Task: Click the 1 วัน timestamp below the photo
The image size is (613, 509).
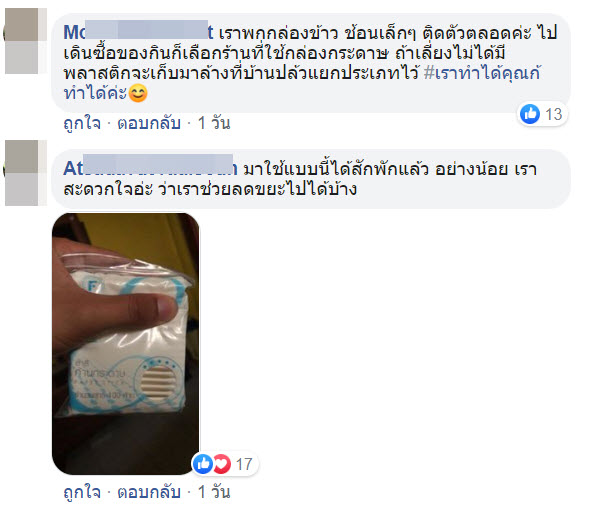Action: [214, 492]
